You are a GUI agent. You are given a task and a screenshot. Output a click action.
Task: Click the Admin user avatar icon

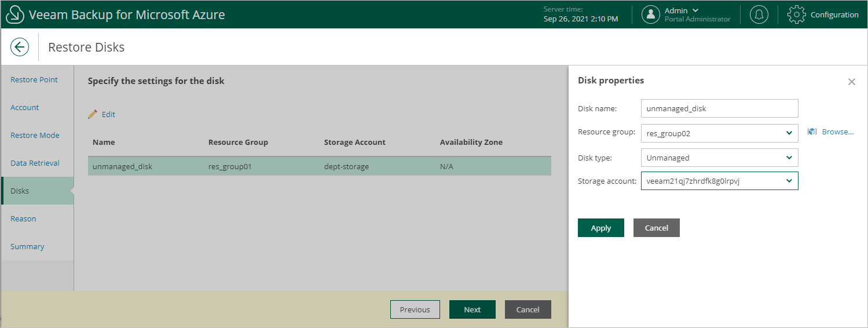point(651,14)
